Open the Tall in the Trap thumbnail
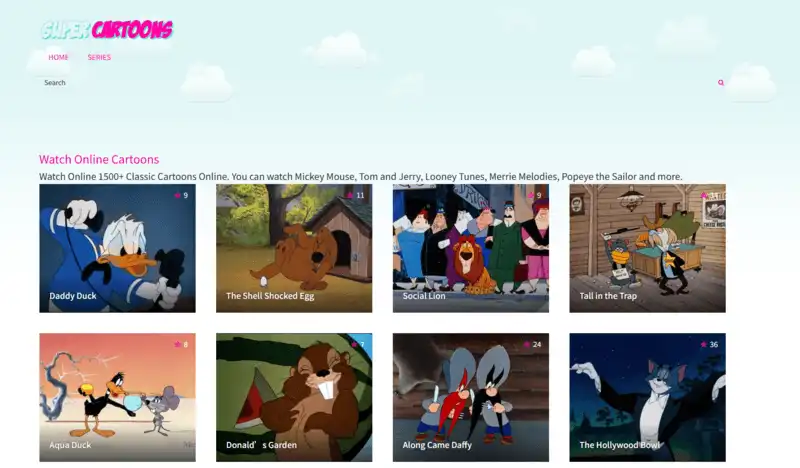 (x=647, y=248)
